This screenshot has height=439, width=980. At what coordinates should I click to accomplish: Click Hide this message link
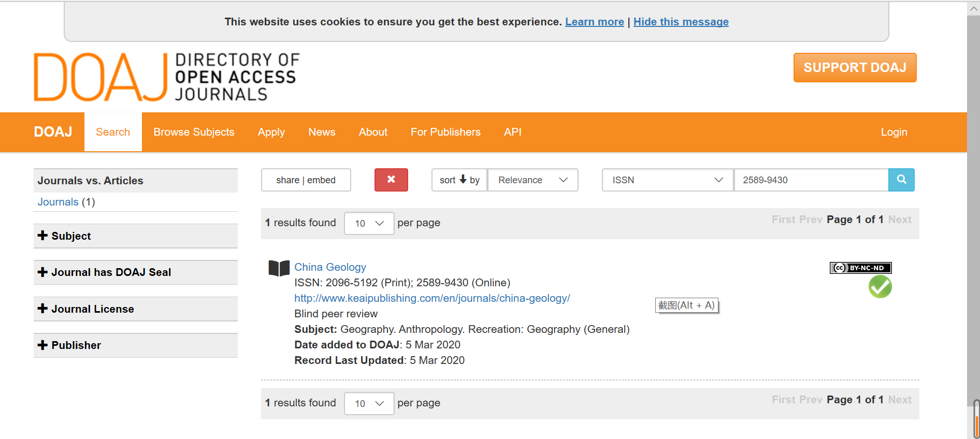(681, 22)
